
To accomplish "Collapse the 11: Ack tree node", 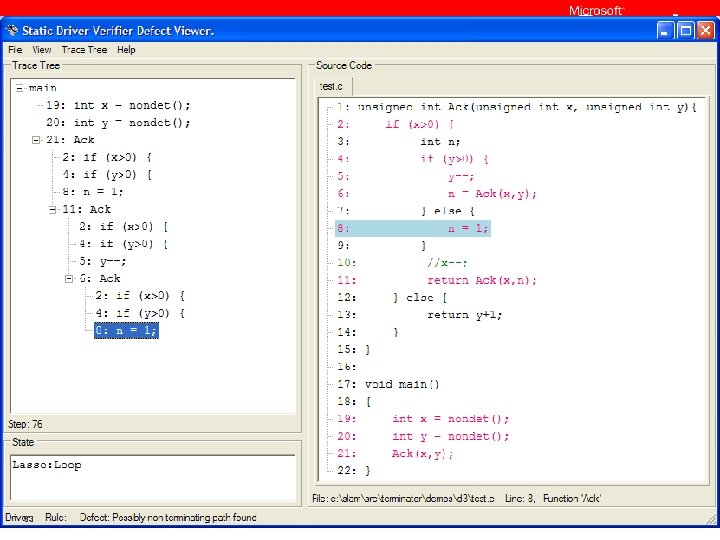I will coord(52,210).
